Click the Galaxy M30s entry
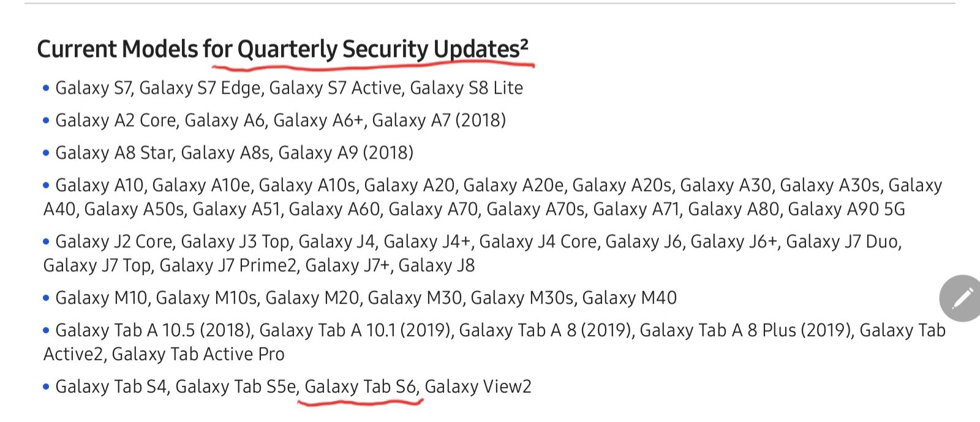 tap(522, 298)
